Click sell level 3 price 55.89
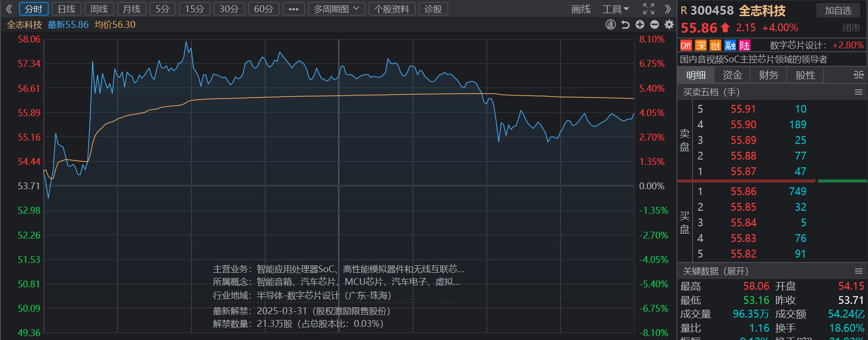Viewport: 868px width, 340px height. click(x=743, y=140)
